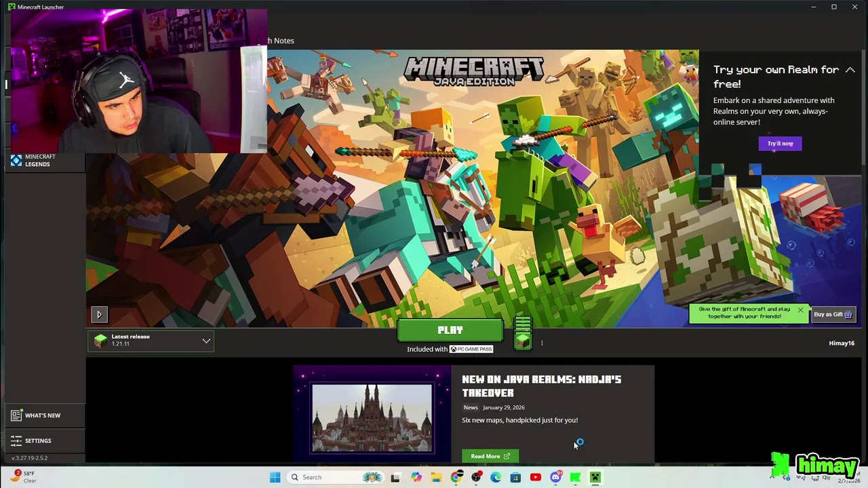Click the launcher version number v.3.27.19-2.5.2
Viewport: 868px width, 488px height.
pos(29,458)
